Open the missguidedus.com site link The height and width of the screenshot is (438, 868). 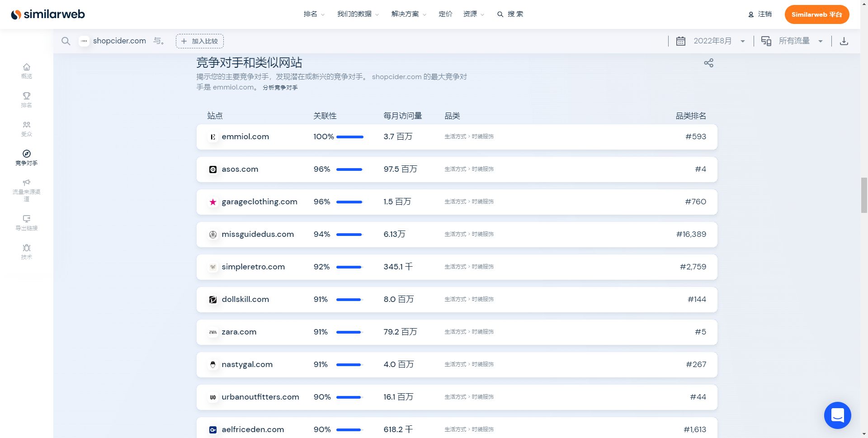(x=258, y=234)
